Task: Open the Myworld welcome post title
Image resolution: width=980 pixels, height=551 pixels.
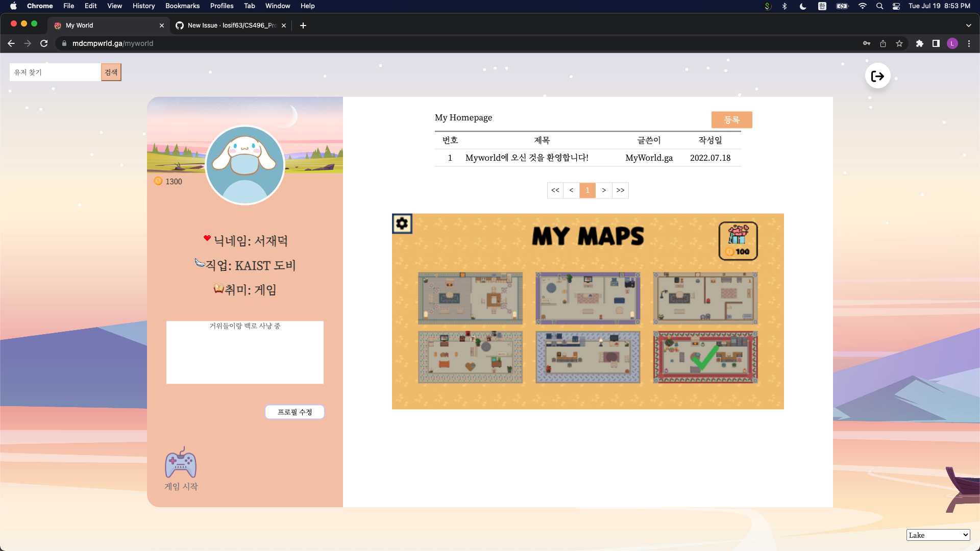Action: pyautogui.click(x=527, y=158)
